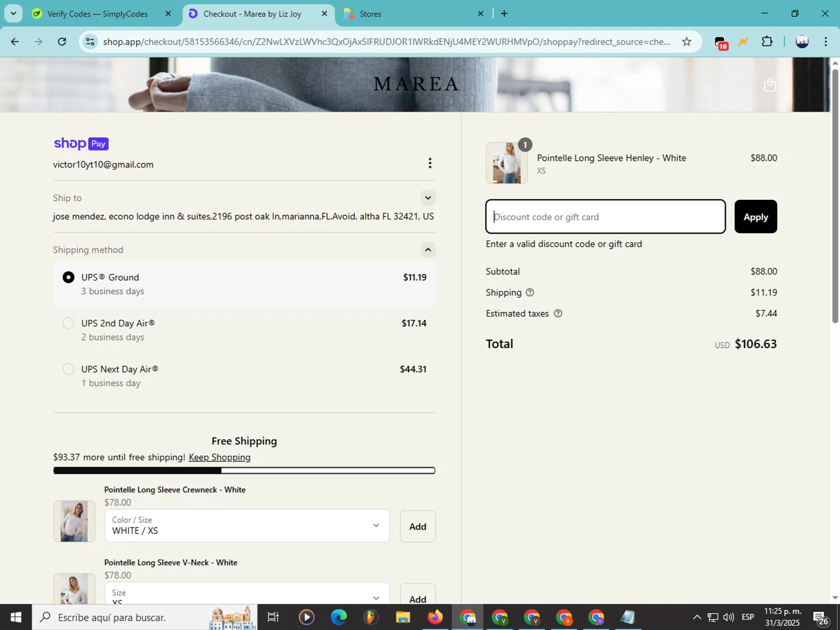This screenshot has height=630, width=840.
Task: Add Pointelle Long Sleeve Crewneck to order
Action: 418,526
